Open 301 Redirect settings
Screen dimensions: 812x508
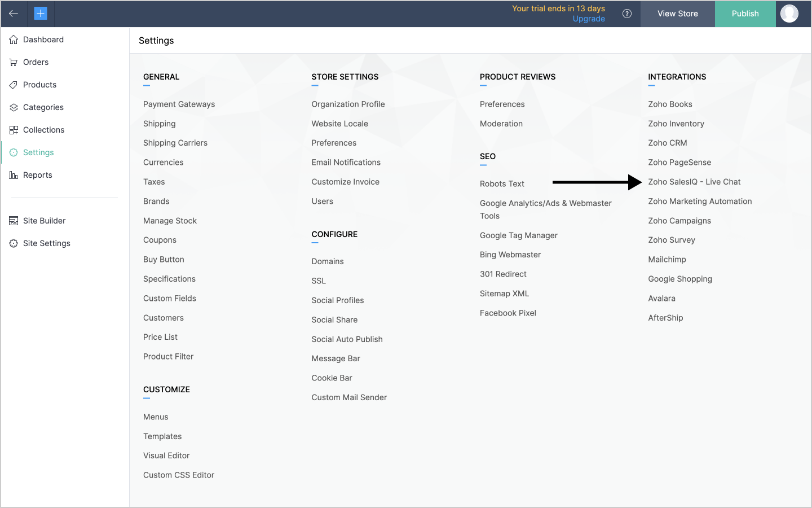pyautogui.click(x=503, y=274)
